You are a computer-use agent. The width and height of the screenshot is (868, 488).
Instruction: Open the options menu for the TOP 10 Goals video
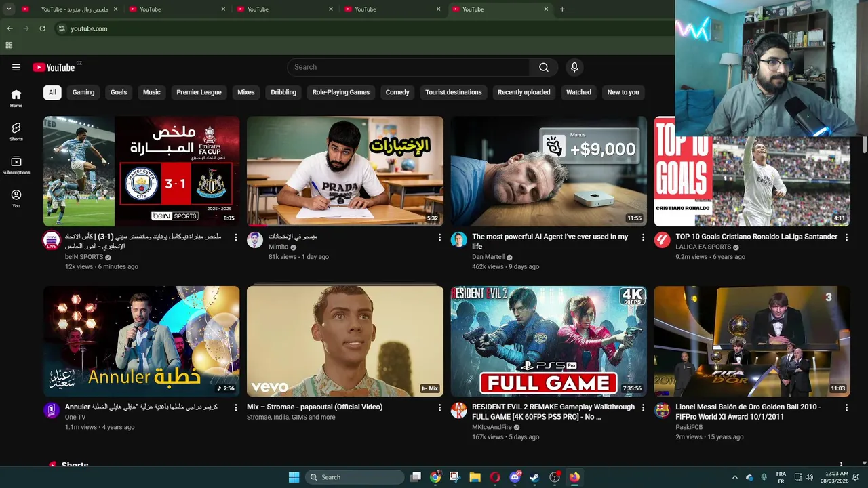tap(846, 237)
